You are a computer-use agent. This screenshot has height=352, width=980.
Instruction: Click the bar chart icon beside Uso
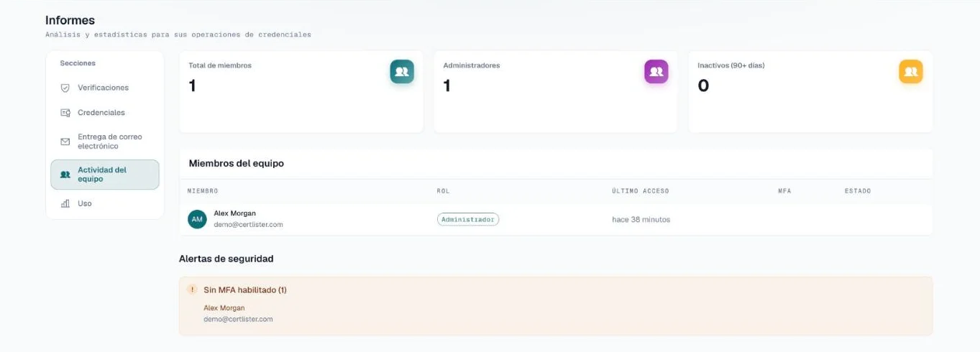[x=65, y=203]
